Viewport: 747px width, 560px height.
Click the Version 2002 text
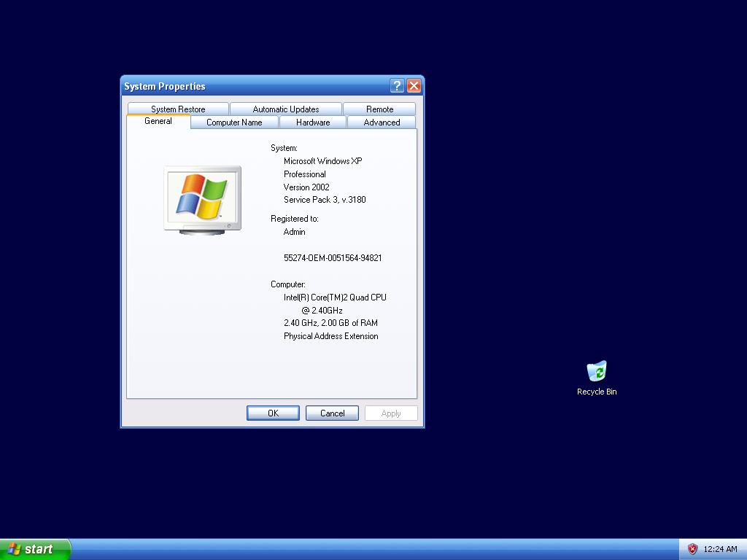pos(306,187)
